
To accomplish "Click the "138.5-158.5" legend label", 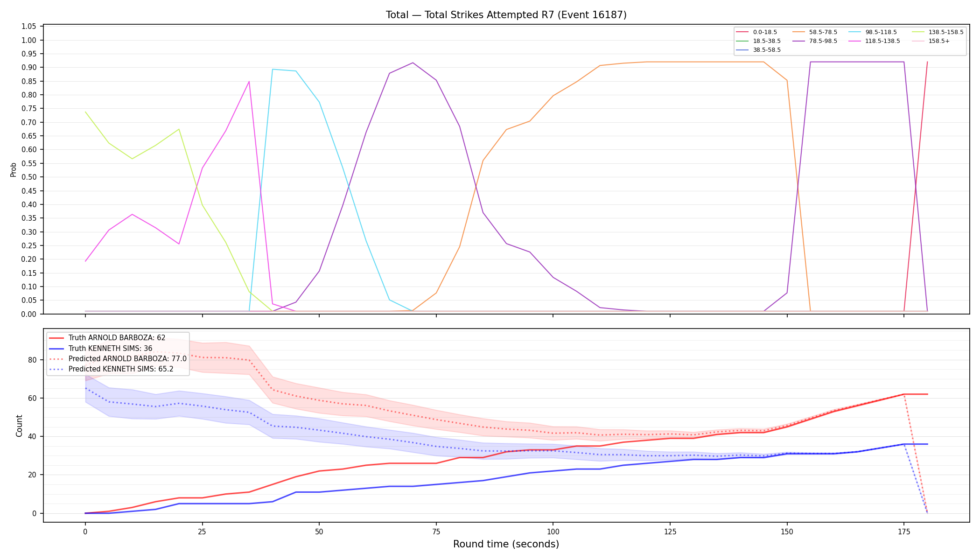I will pos(946,32).
